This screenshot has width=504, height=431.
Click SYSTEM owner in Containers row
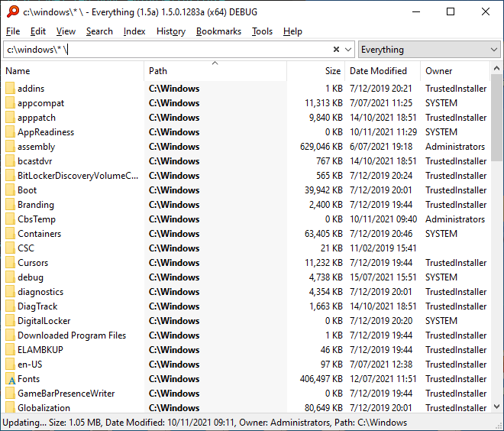coord(441,234)
